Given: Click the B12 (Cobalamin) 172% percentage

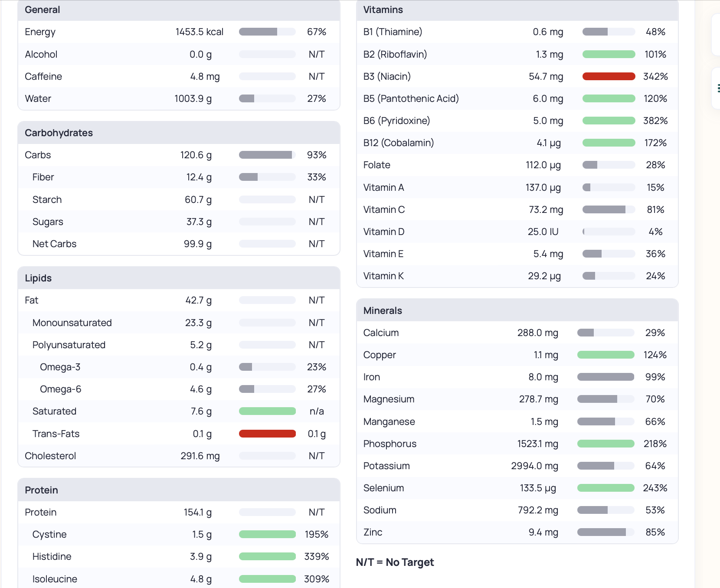Looking at the screenshot, I should coord(655,143).
